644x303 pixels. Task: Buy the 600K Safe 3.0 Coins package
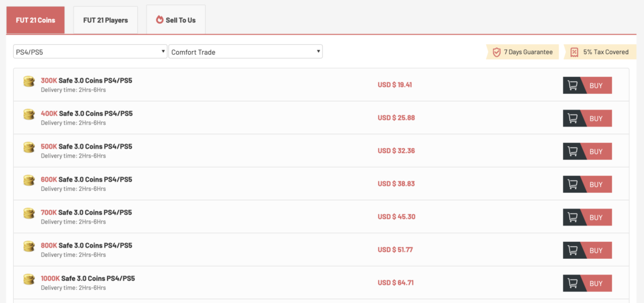[587, 184]
